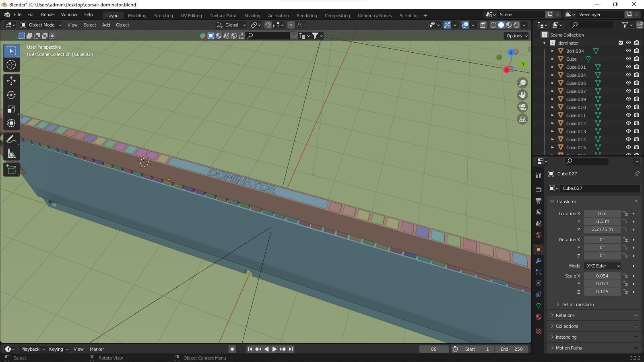Image resolution: width=644 pixels, height=362 pixels.
Task: Open the Object Mode dropdown
Action: [41, 25]
